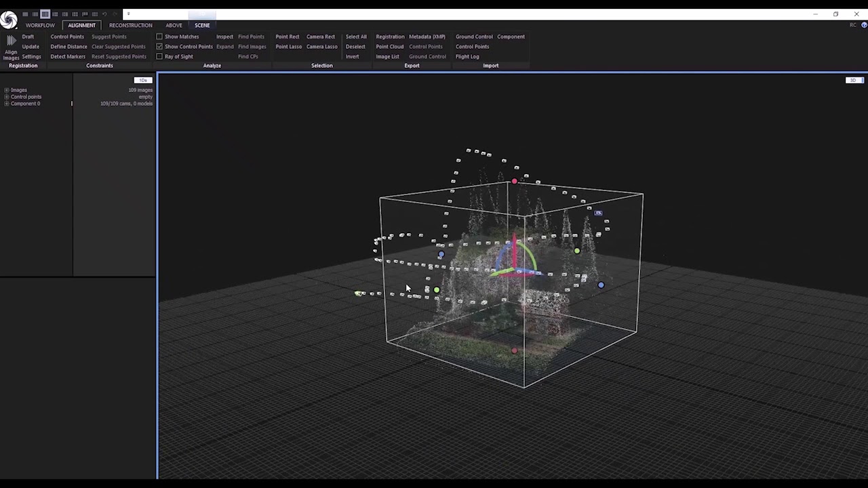Choose the Camera Lasso selection tool
The width and height of the screenshot is (868, 488).
point(322,47)
